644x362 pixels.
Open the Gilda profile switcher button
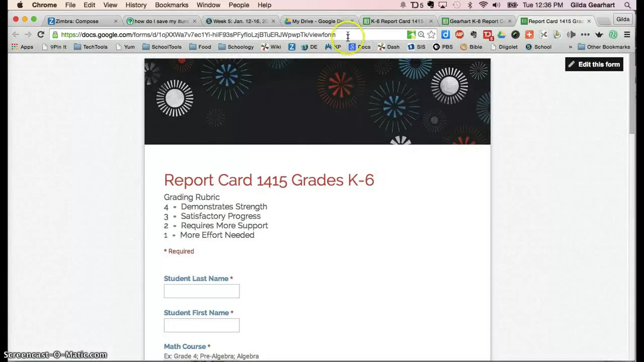pyautogui.click(x=623, y=19)
